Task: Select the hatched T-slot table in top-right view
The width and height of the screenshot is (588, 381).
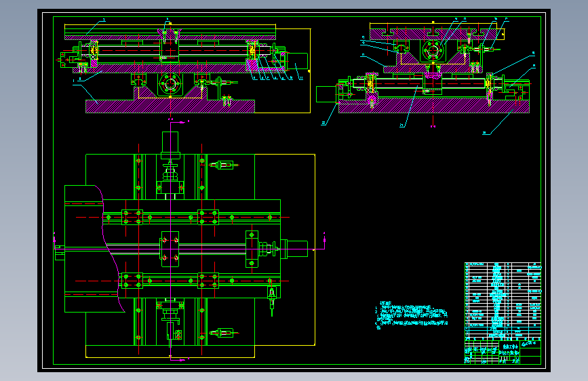Action: 433,34
